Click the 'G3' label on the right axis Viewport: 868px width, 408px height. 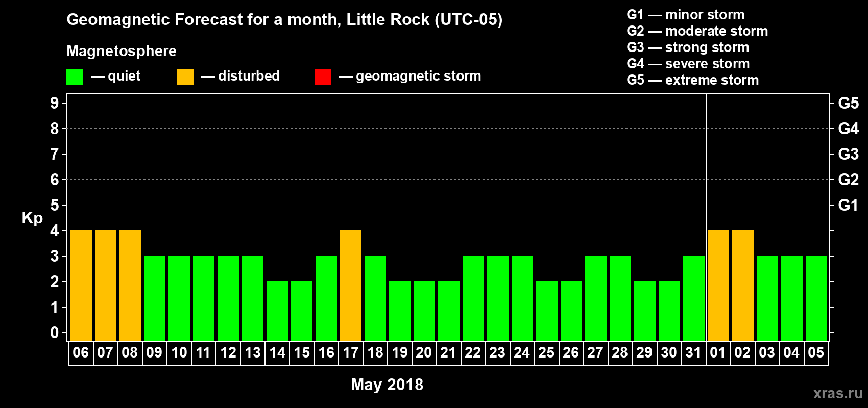coord(849,154)
